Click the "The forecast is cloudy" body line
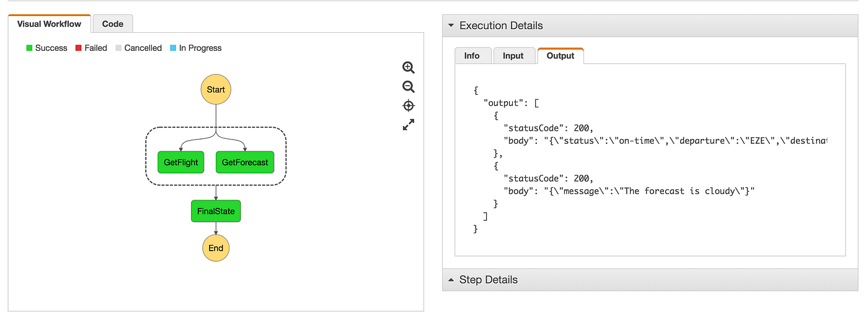This screenshot has width=868, height=330. (x=629, y=191)
